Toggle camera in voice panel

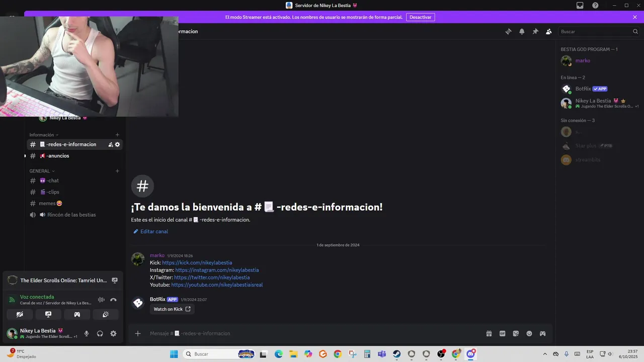20,314
